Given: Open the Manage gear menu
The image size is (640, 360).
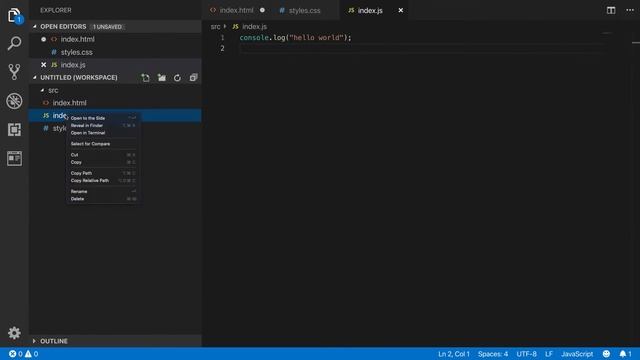Looking at the screenshot, I should (14, 333).
